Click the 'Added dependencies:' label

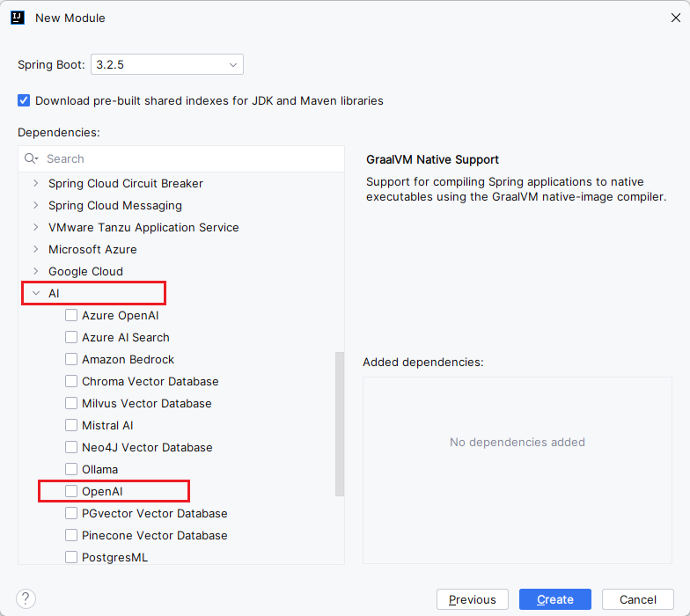coord(422,363)
